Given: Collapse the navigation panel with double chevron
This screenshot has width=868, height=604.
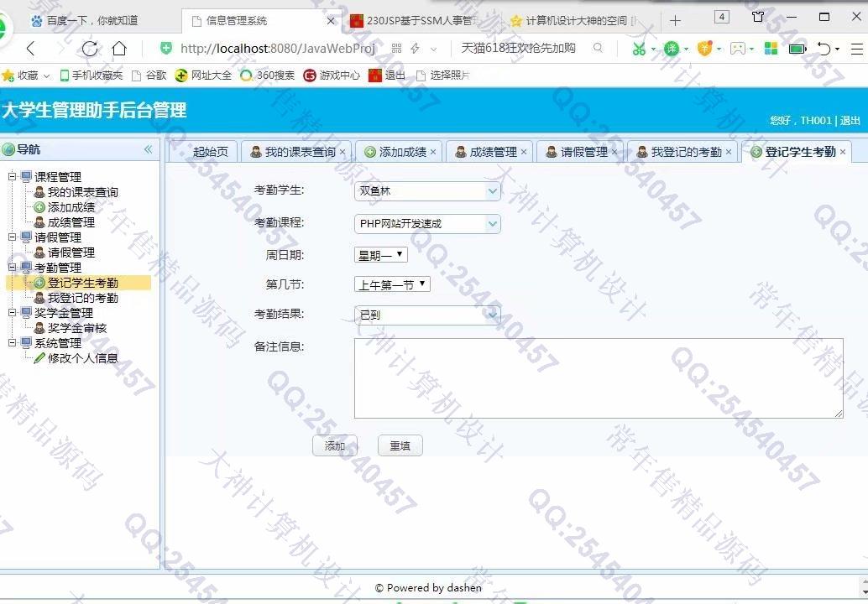Looking at the screenshot, I should click(x=148, y=149).
